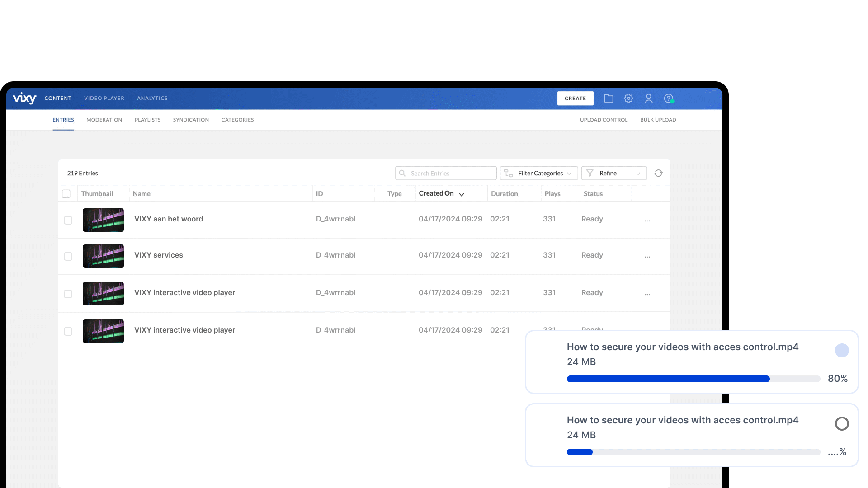Click the Status column header

click(593, 194)
